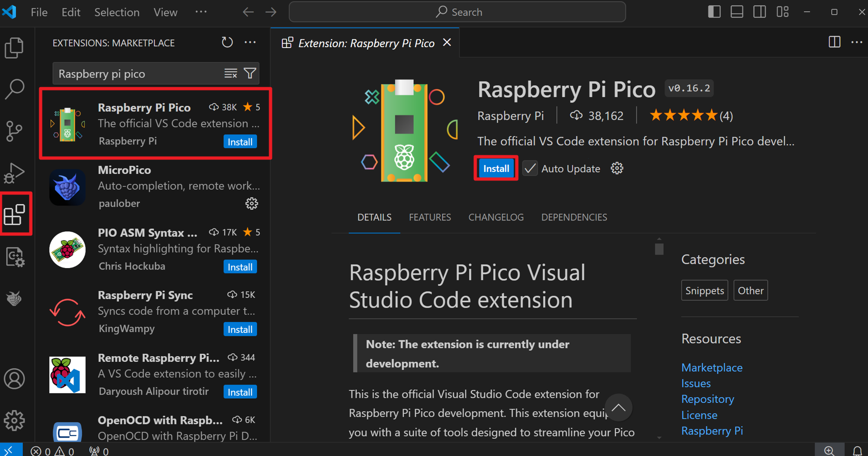868x456 pixels.
Task: Open the Marketplace resource link
Action: 712,367
